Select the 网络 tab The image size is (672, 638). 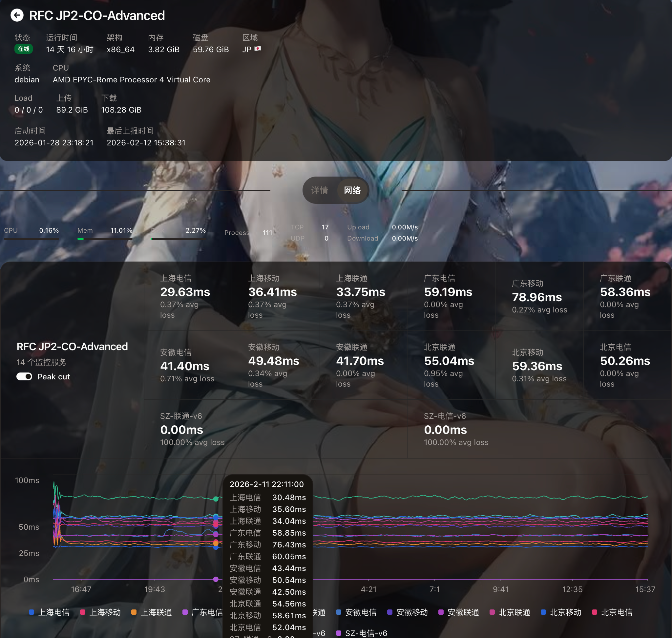(352, 190)
